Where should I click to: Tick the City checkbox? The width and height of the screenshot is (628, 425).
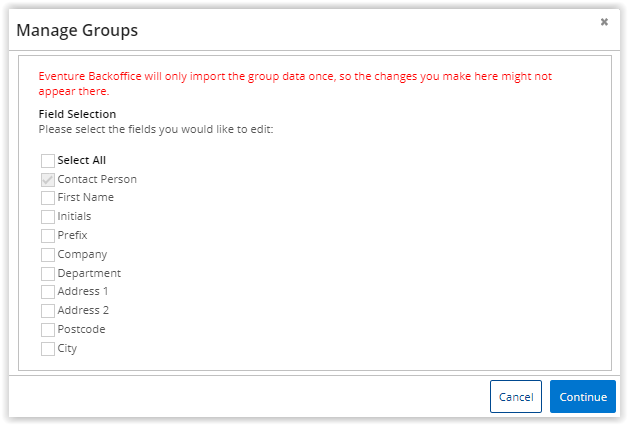48,348
